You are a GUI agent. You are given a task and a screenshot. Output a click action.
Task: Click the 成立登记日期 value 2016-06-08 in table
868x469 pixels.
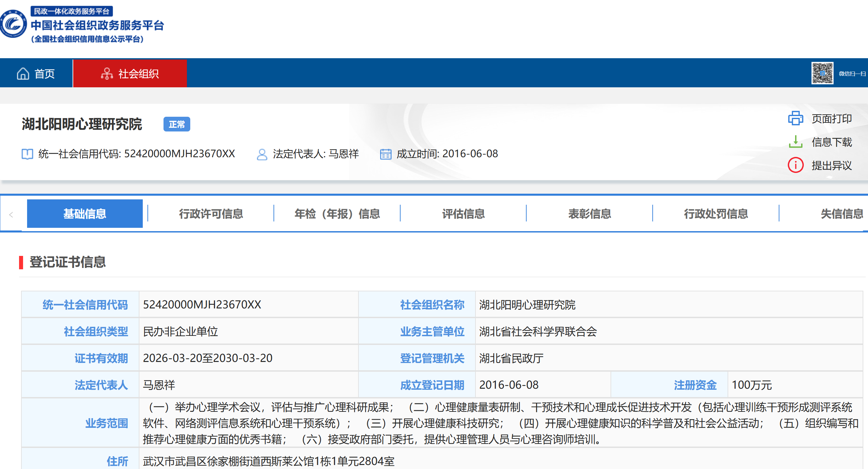[x=543, y=385]
